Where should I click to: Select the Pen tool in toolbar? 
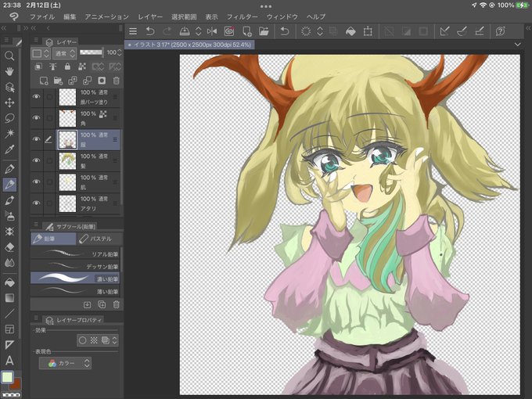point(9,169)
